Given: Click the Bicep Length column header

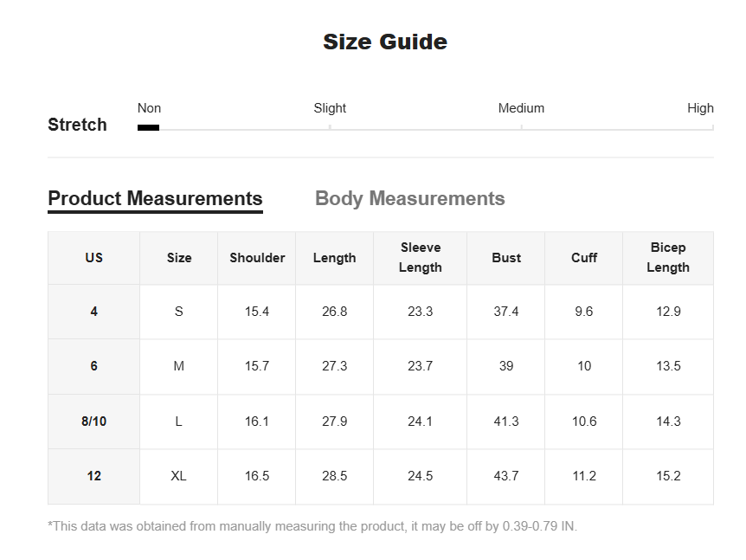Looking at the screenshot, I should [x=668, y=258].
